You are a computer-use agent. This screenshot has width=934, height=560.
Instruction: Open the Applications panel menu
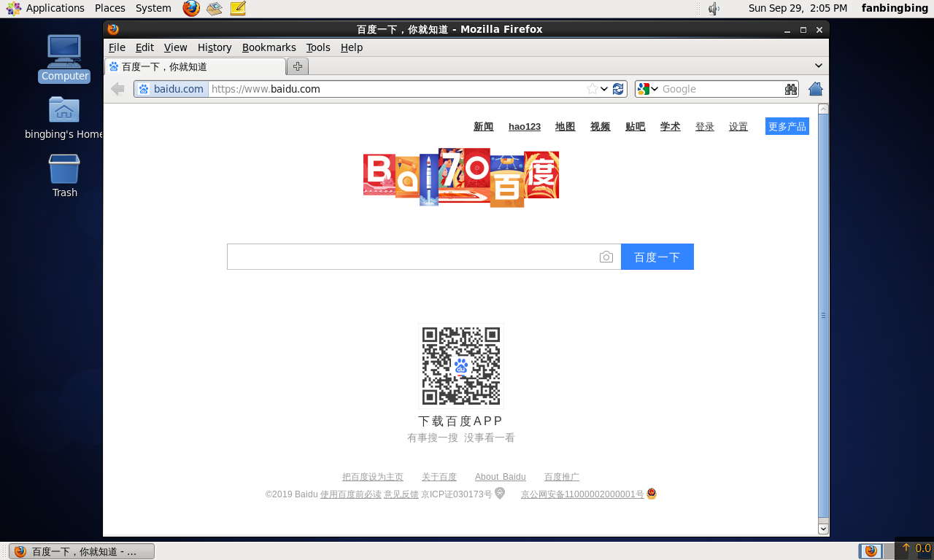tap(55, 8)
